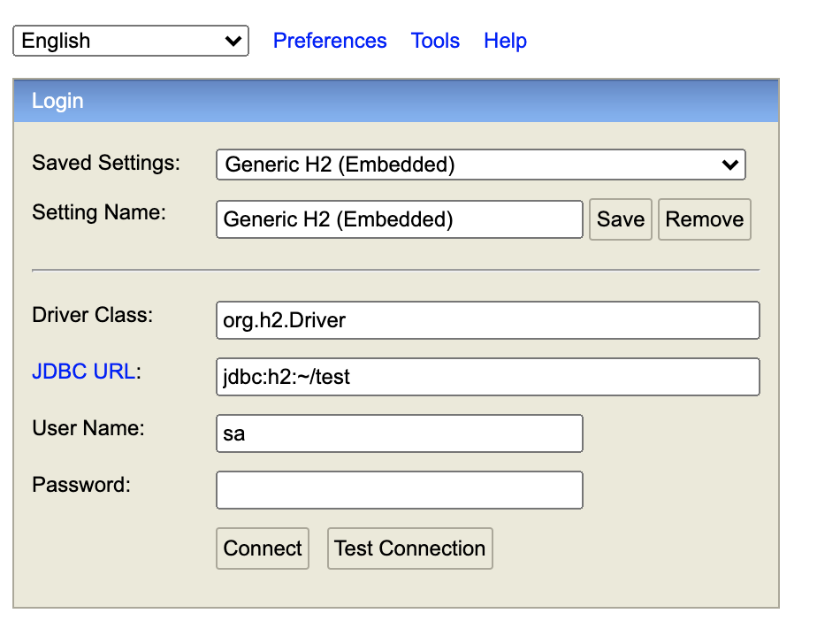Focus the Driver Class input field
Image resolution: width=840 pixels, height=644 pixels.
(487, 320)
